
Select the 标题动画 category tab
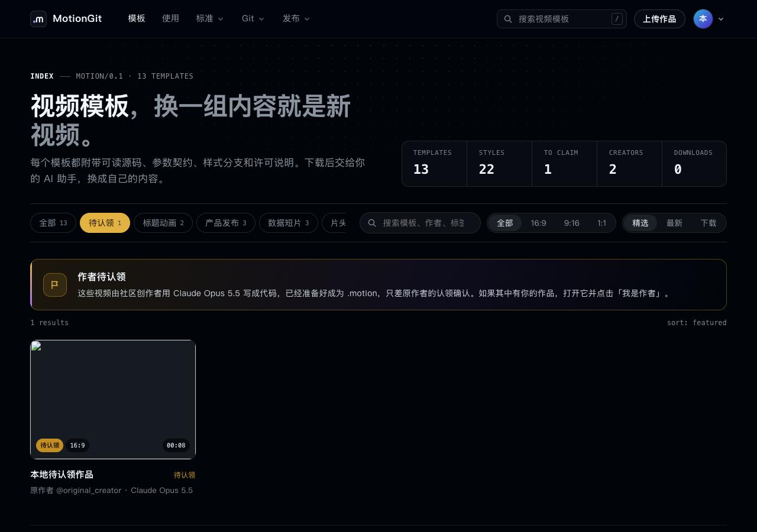coord(163,223)
